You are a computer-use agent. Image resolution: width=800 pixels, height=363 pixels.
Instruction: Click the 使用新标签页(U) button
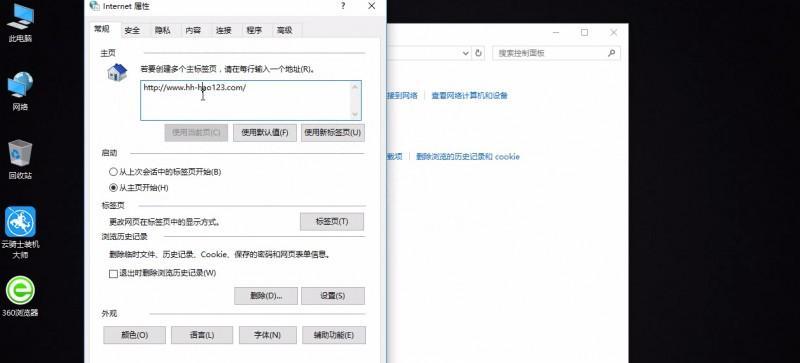333,133
